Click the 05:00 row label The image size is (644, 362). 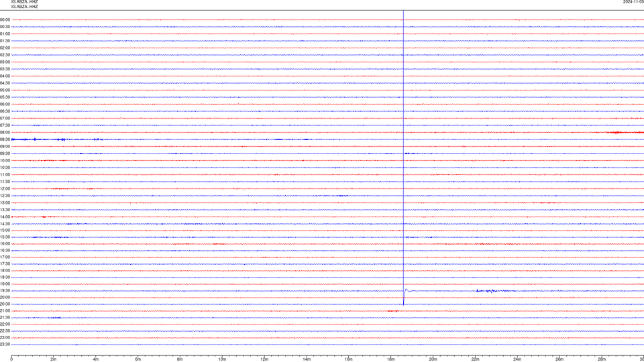pyautogui.click(x=5, y=90)
